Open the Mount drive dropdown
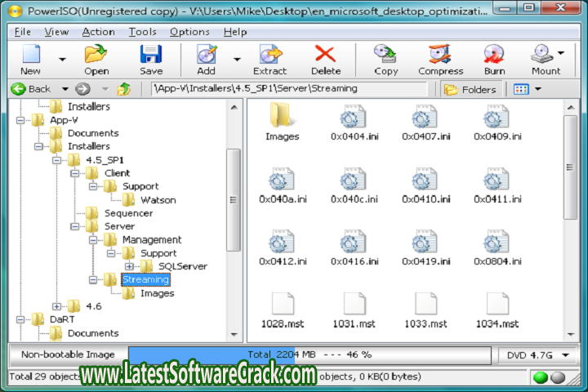Screen dimensions: 588x392 (561, 53)
